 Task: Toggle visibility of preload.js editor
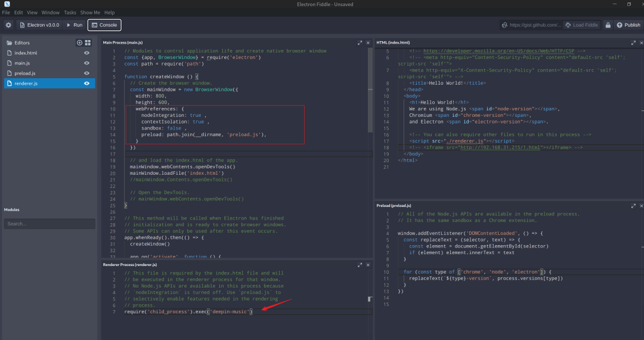[86, 73]
